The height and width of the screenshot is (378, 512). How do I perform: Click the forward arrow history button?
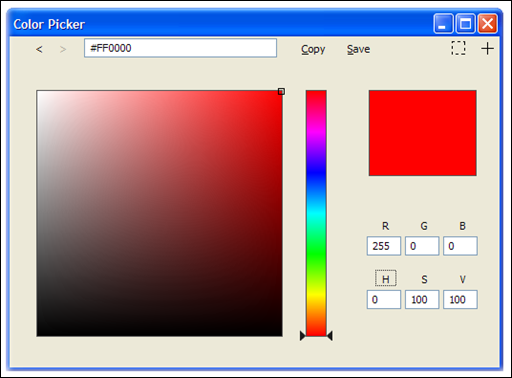pyautogui.click(x=63, y=49)
